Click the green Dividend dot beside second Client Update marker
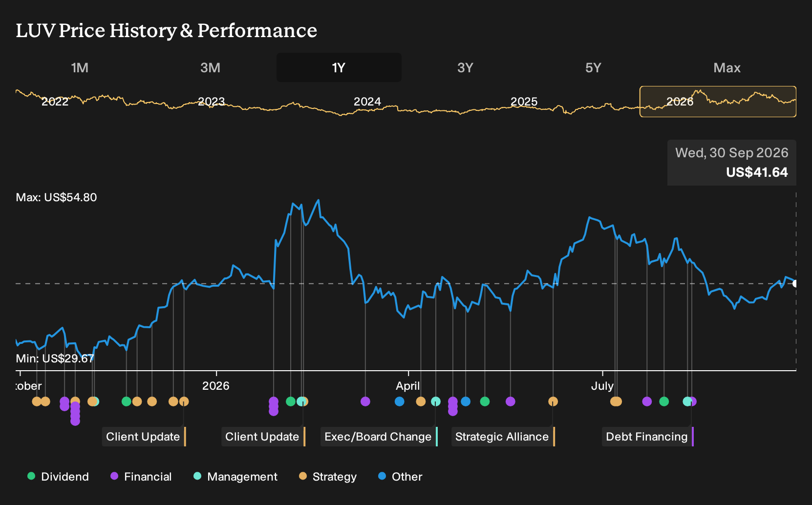The width and height of the screenshot is (812, 505). click(x=291, y=401)
